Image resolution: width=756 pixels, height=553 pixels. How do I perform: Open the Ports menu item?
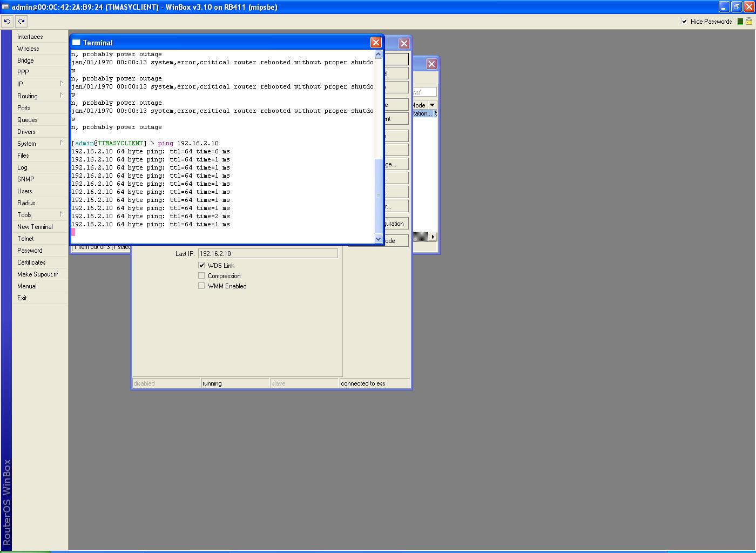(40, 108)
